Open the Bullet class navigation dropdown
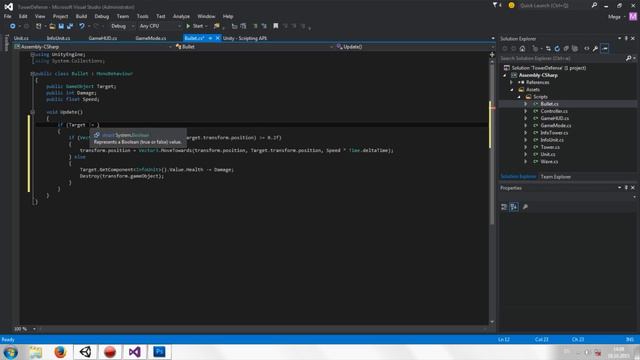This screenshot has height=360, width=640. click(x=254, y=47)
